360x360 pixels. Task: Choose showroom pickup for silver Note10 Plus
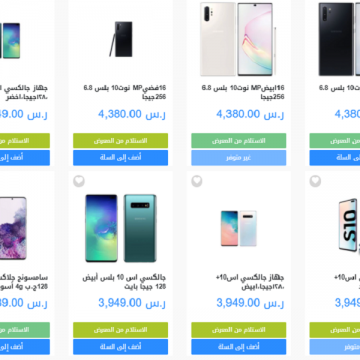point(121,141)
